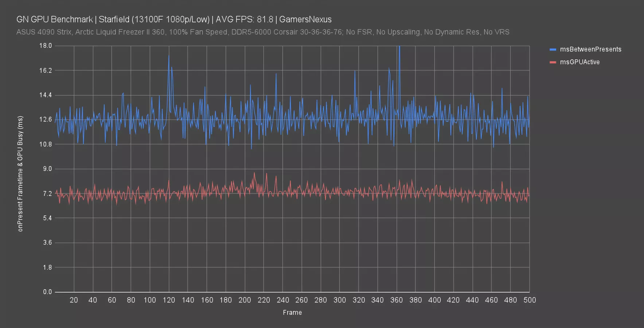Click the 360 tick label on x-axis
The height and width of the screenshot is (328, 644).
[x=397, y=300]
